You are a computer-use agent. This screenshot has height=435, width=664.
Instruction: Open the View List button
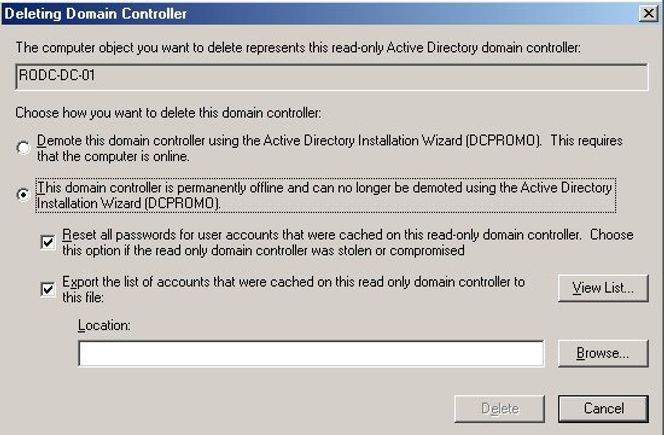[603, 288]
